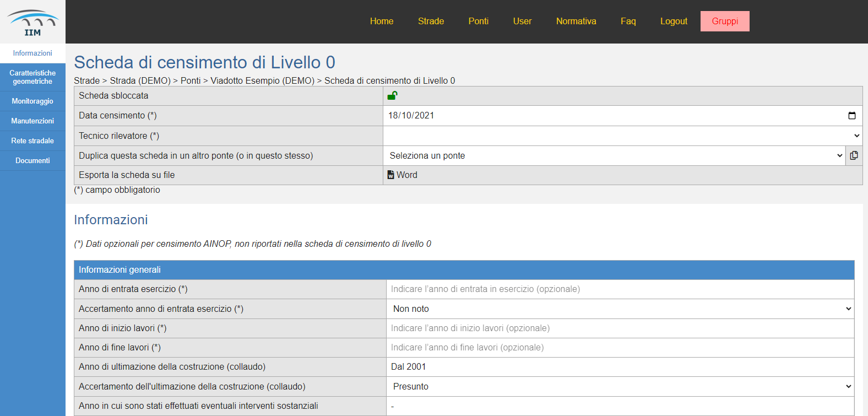Open the Presunto collaudo accertamento dropdown

pos(620,387)
